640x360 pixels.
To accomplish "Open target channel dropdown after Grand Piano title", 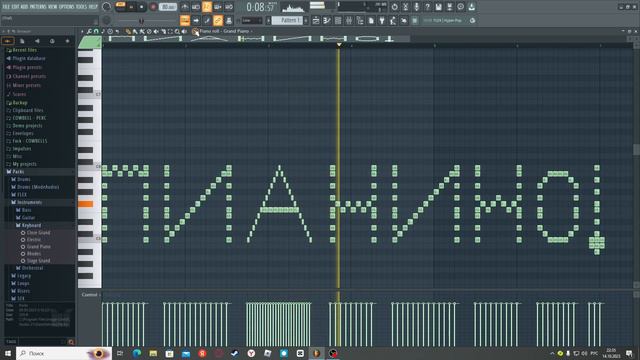I will (x=252, y=31).
